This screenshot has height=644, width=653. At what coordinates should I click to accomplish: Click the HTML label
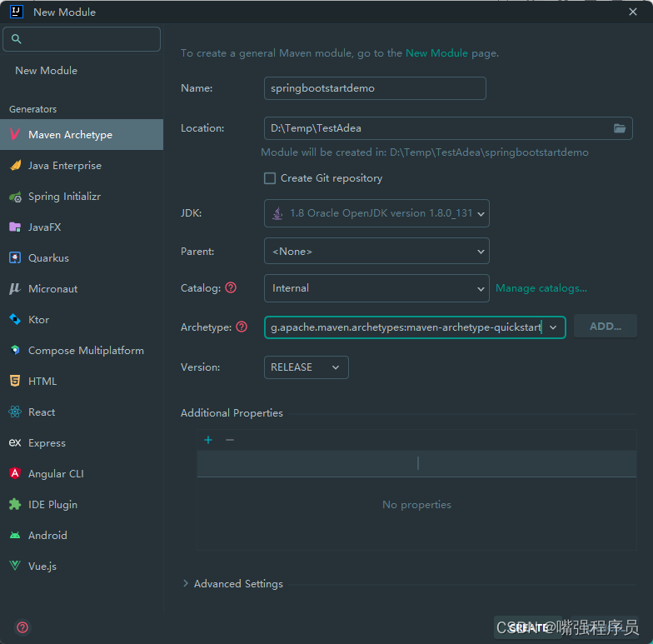point(42,382)
